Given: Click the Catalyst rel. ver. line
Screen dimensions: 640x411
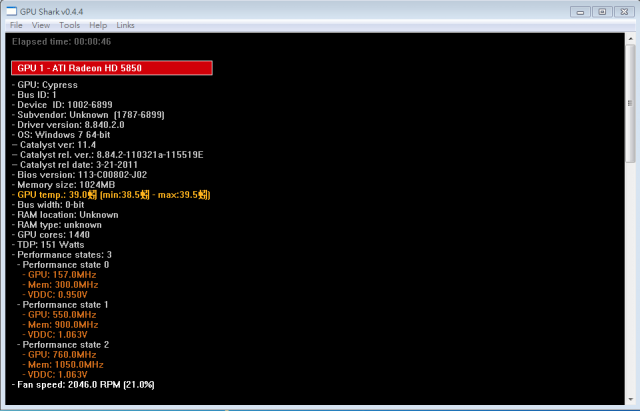Looking at the screenshot, I should tap(108, 155).
